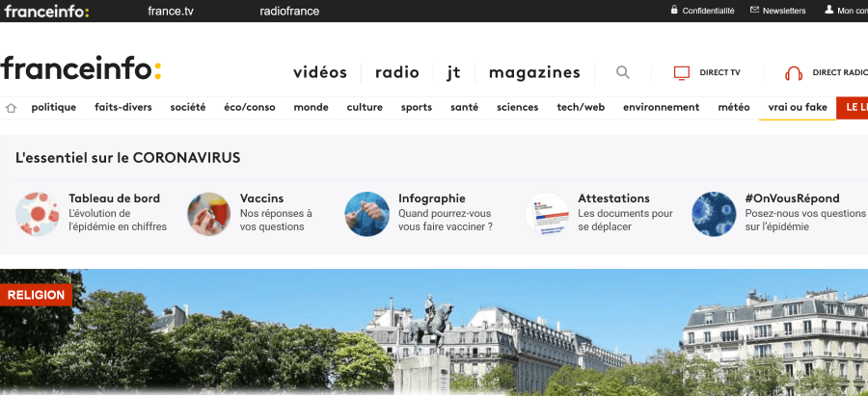Click the 'L'essentiel sur le CORONAVIRUS' heading

click(x=128, y=158)
